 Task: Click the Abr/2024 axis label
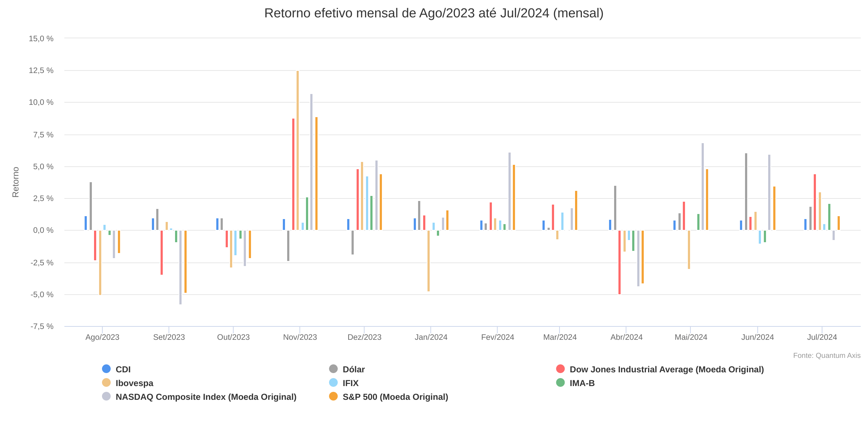(626, 337)
